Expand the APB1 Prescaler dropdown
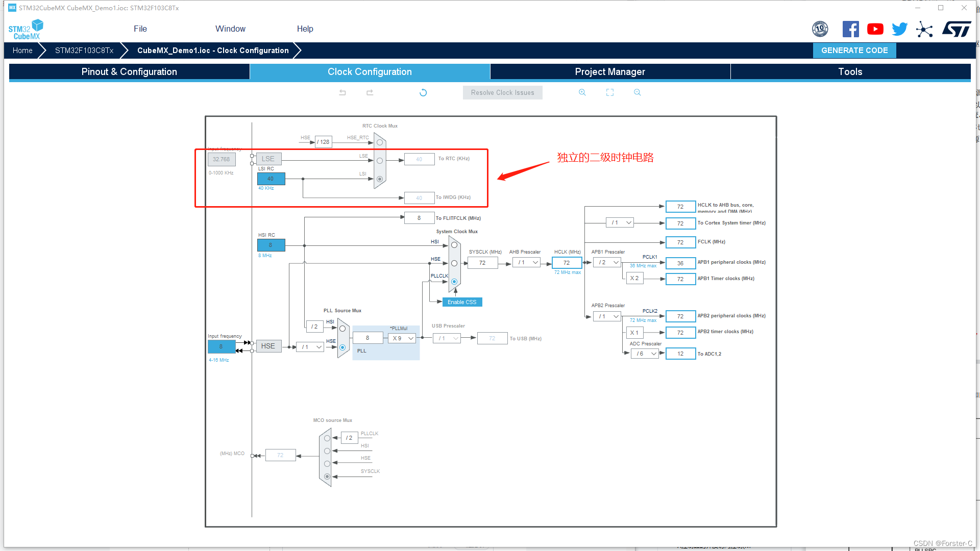Screen dimensions: 980x551 607,261
